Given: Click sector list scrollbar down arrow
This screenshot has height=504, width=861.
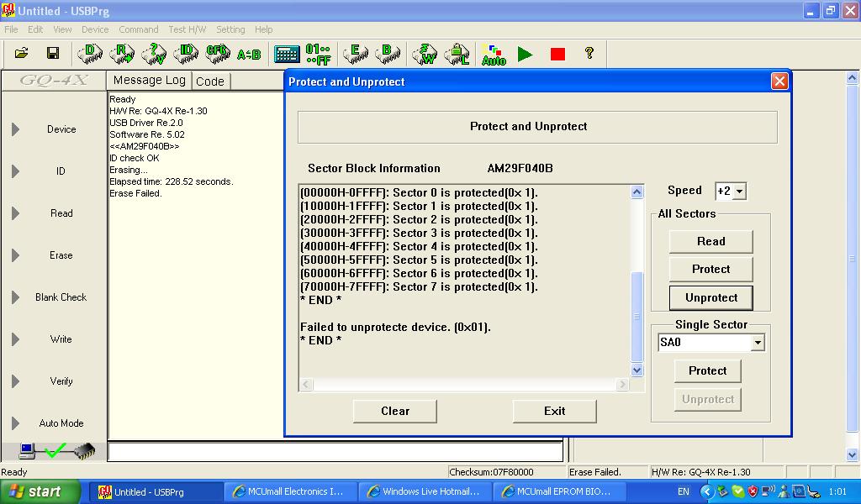Looking at the screenshot, I should (637, 370).
